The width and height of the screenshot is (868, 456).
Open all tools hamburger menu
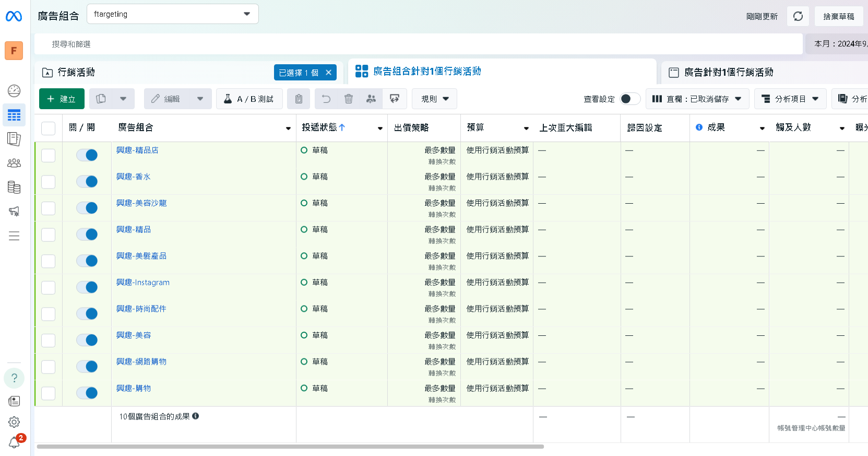[14, 236]
